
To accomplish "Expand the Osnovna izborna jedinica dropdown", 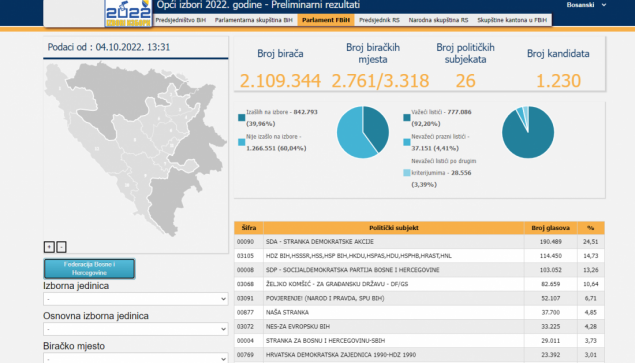I will tap(136, 329).
